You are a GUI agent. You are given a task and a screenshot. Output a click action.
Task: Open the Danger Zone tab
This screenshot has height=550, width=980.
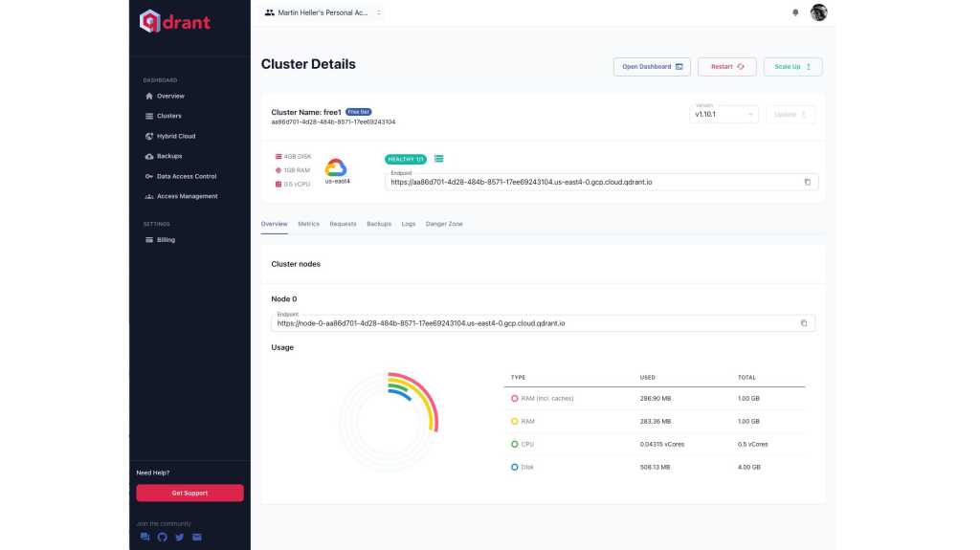tap(443, 224)
